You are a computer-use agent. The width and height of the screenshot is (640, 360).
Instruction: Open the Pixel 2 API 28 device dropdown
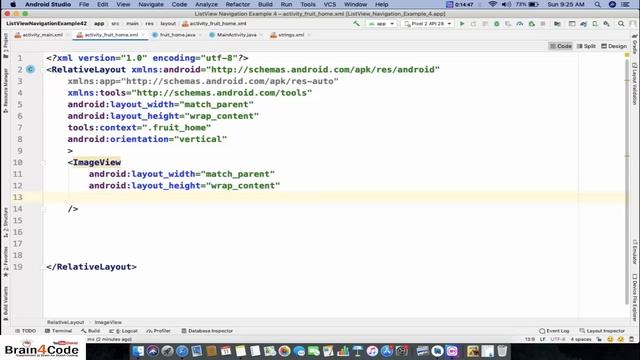[427, 24]
